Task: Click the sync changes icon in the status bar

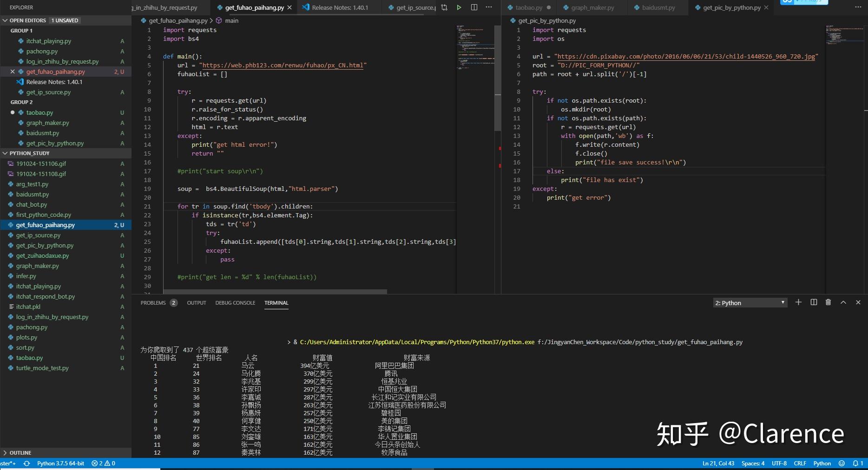Action: coord(27,463)
